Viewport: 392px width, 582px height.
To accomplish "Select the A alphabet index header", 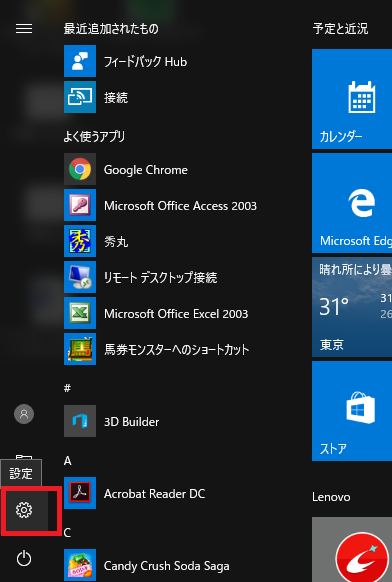I will coord(68,461).
